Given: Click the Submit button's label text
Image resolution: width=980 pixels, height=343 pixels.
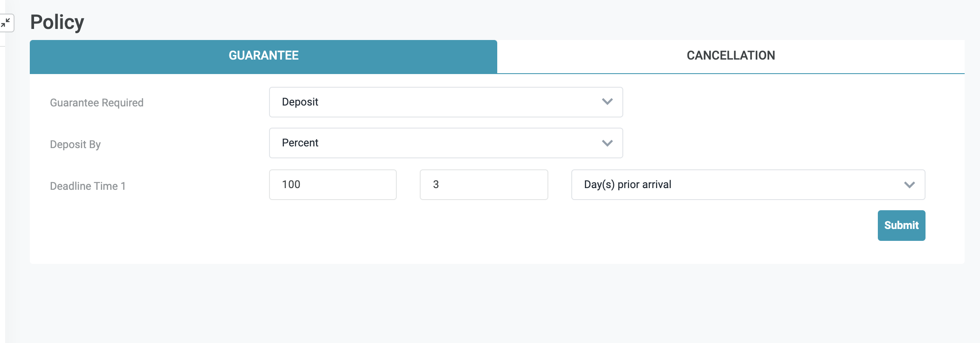Looking at the screenshot, I should pos(901,226).
